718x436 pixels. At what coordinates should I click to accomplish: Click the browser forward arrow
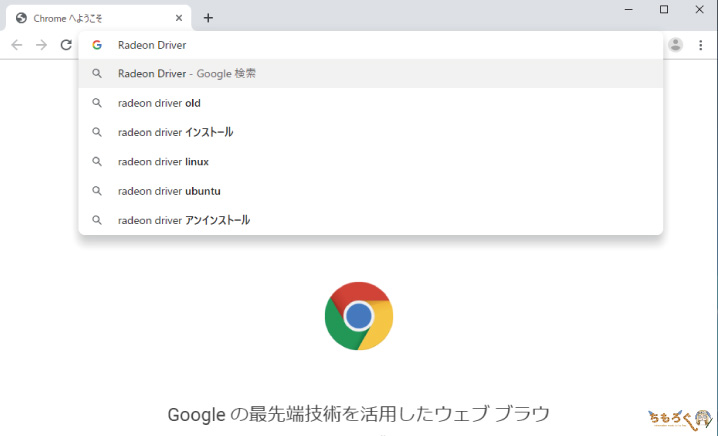coord(41,45)
